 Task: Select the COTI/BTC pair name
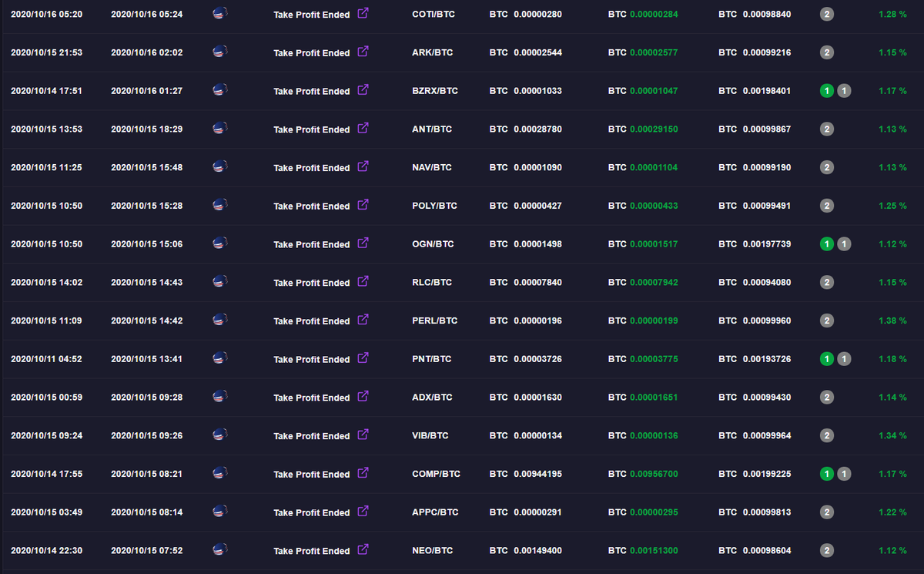pos(434,15)
